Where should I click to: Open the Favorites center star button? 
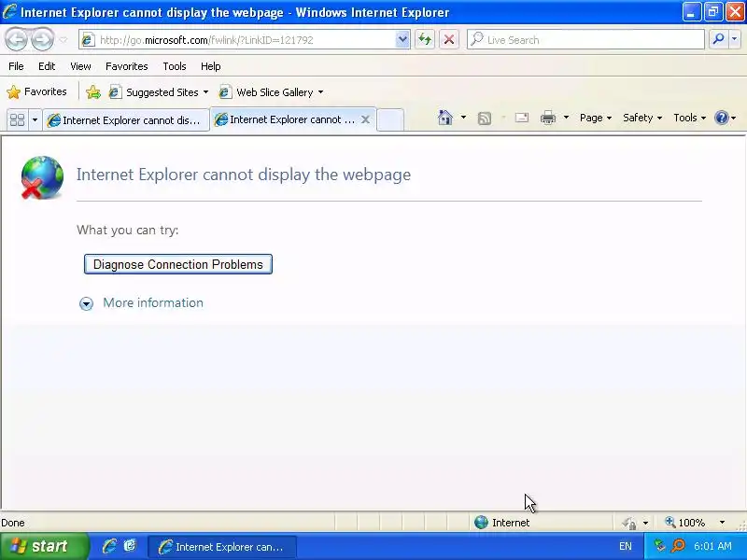36,91
